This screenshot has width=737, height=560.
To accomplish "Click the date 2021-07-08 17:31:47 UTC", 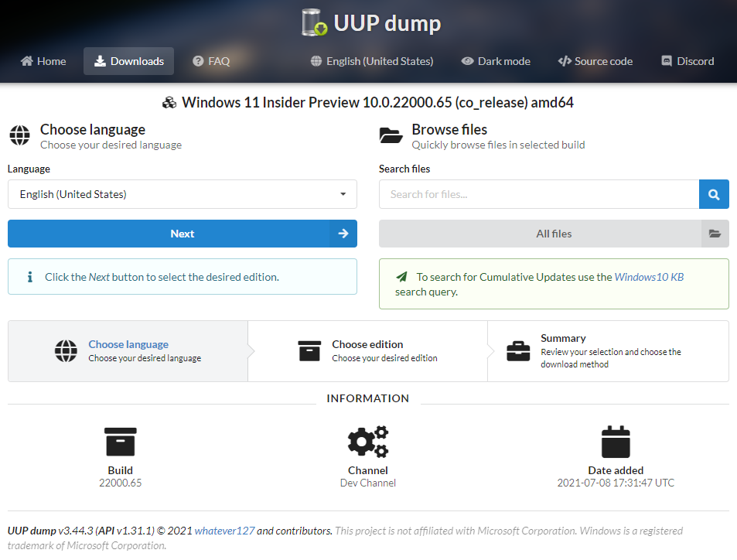I will click(x=616, y=483).
